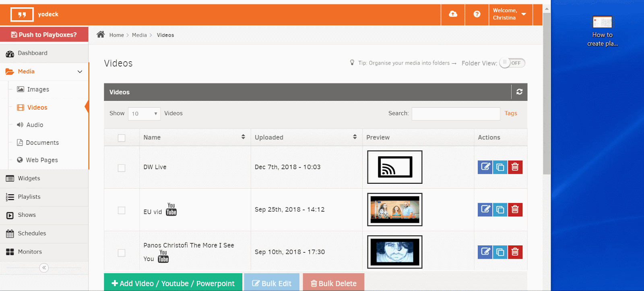Image resolution: width=644 pixels, height=291 pixels.
Task: Click Add Video / Youtube / Powerpoint
Action: pyautogui.click(x=173, y=282)
